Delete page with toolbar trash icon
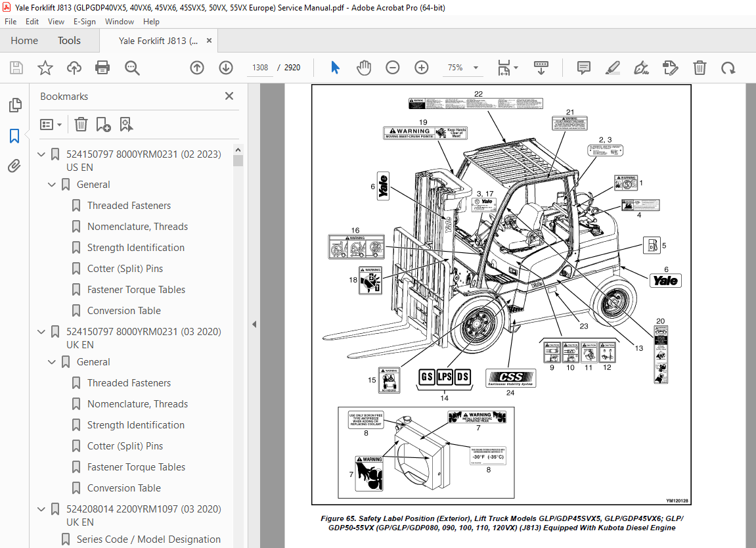This screenshot has height=548, width=756. [x=700, y=68]
